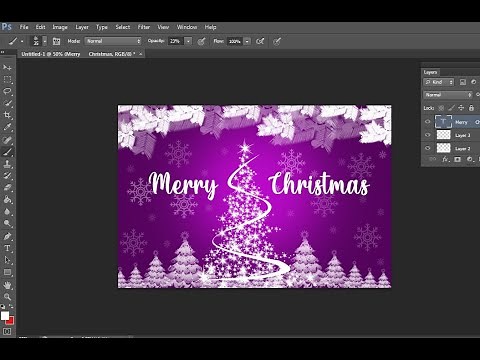Open the File menu

24,27
